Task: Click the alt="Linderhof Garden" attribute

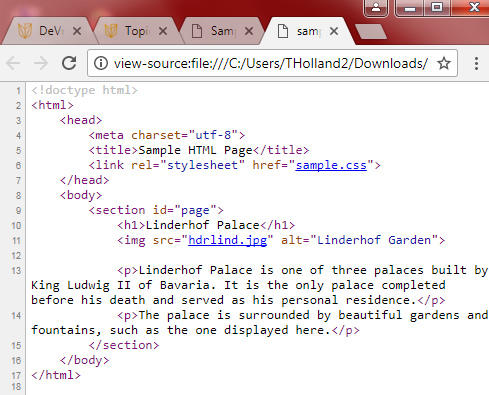Action: (359, 240)
